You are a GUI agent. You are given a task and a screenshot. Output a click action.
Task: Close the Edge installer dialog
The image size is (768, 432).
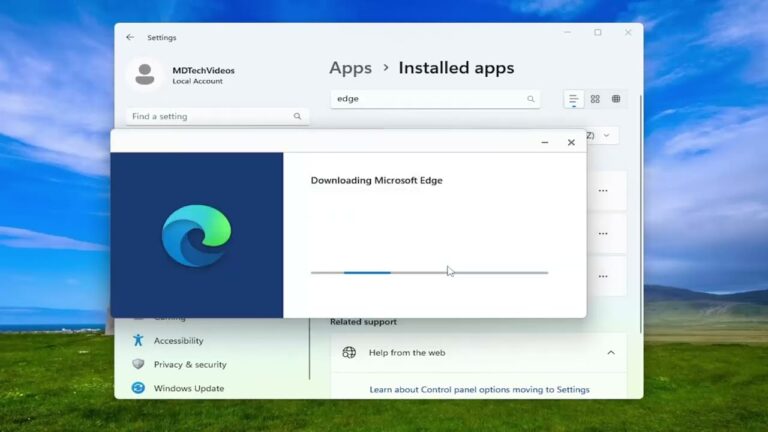click(x=571, y=142)
